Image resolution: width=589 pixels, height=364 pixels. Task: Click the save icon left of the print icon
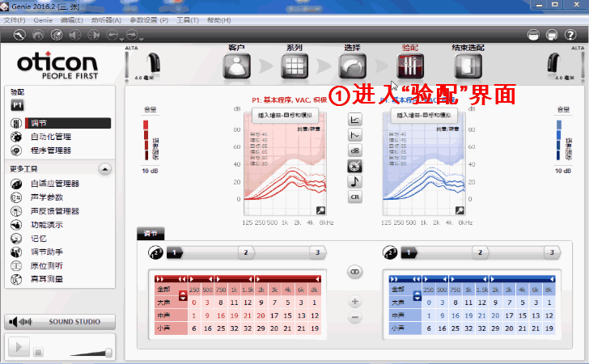(533, 35)
